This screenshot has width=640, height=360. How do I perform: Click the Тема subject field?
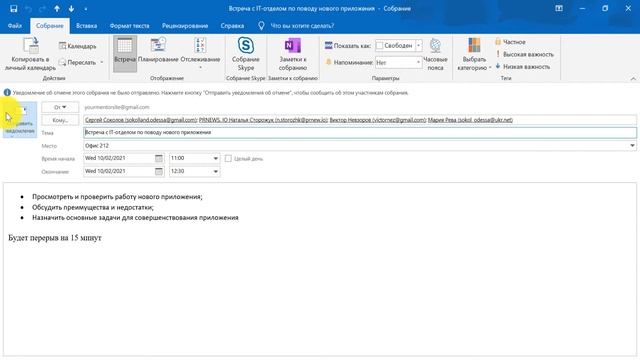click(x=360, y=133)
